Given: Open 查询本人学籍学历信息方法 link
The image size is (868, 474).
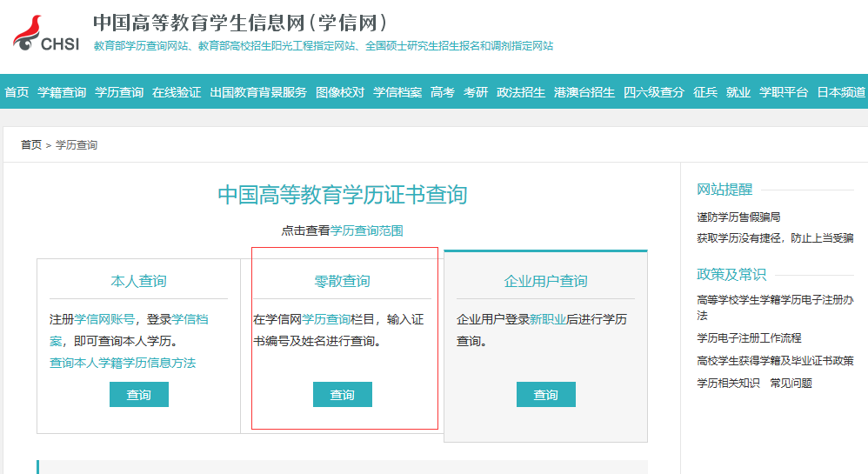Looking at the screenshot, I should (x=123, y=363).
